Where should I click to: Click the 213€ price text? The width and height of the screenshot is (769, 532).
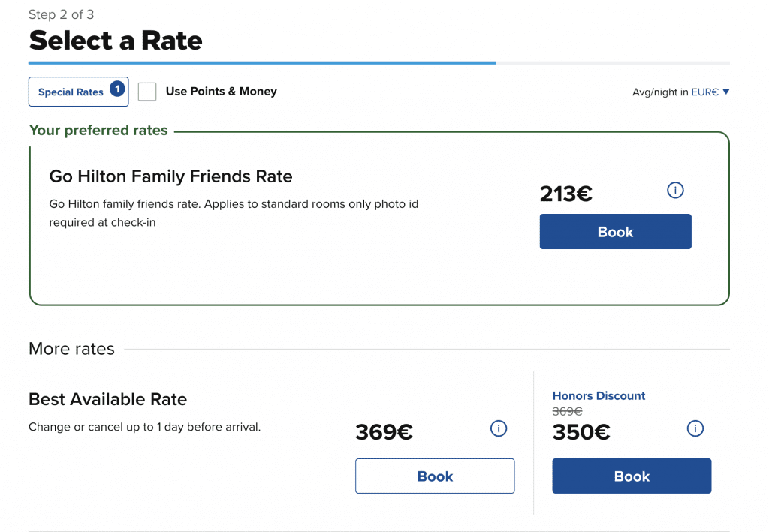pyautogui.click(x=566, y=194)
